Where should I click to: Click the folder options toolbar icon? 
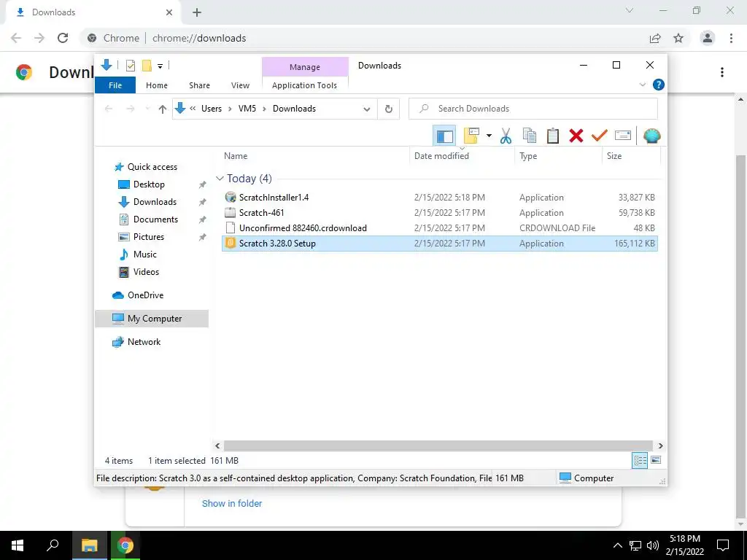click(x=471, y=136)
